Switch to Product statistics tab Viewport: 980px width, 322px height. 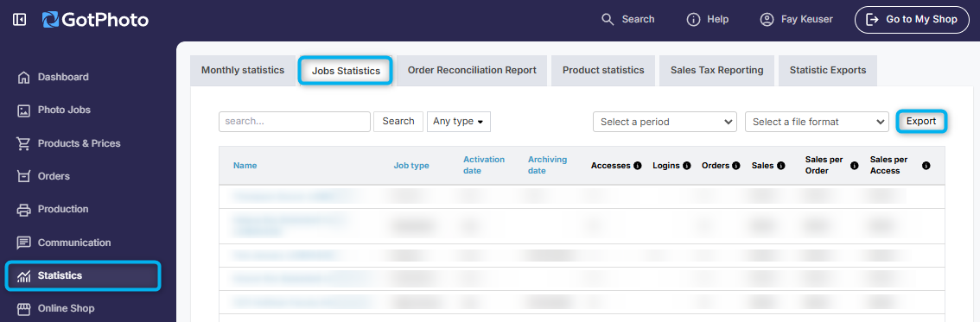point(603,71)
